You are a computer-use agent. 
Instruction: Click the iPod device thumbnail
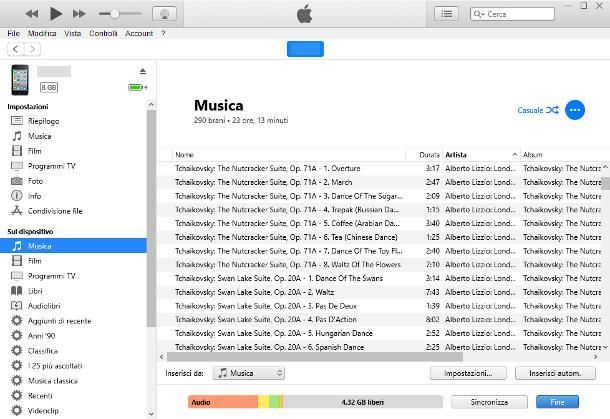20,80
